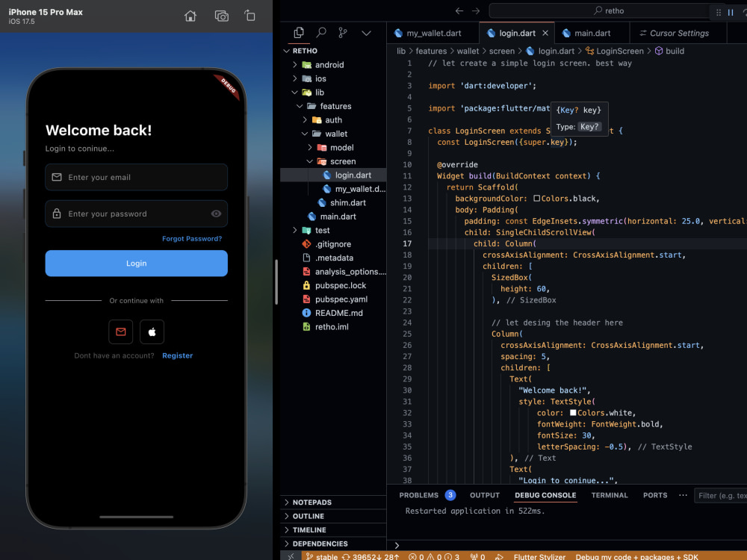Take simulator screenshot with camera icon
The height and width of the screenshot is (560, 747).
coord(222,16)
